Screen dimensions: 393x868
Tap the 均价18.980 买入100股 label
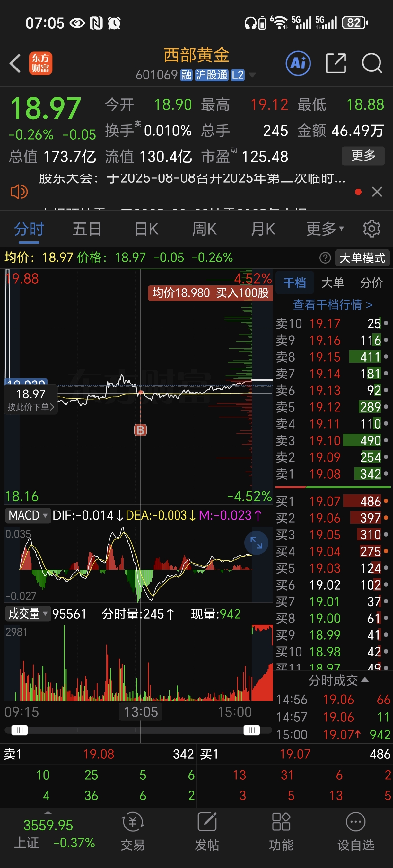210,293
